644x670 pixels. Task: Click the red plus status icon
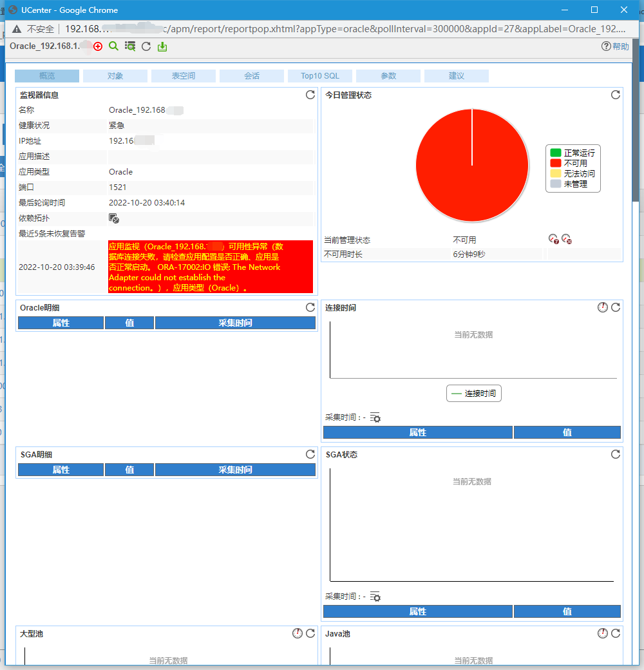[98, 46]
